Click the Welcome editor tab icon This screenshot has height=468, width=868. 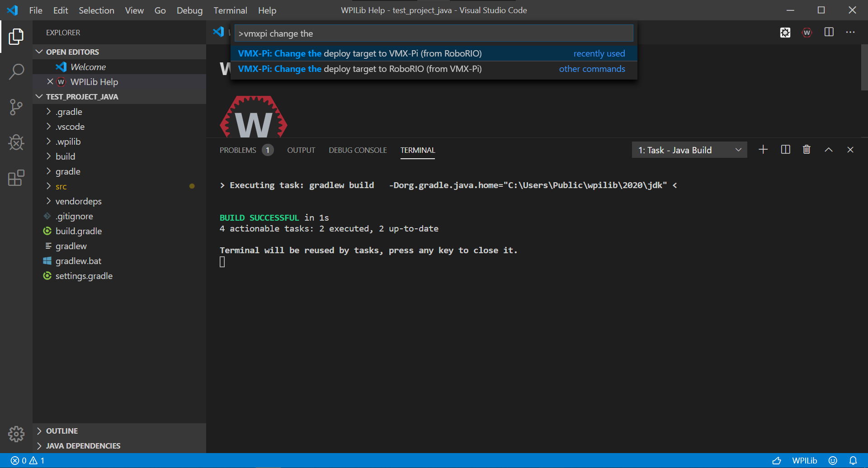tap(218, 32)
